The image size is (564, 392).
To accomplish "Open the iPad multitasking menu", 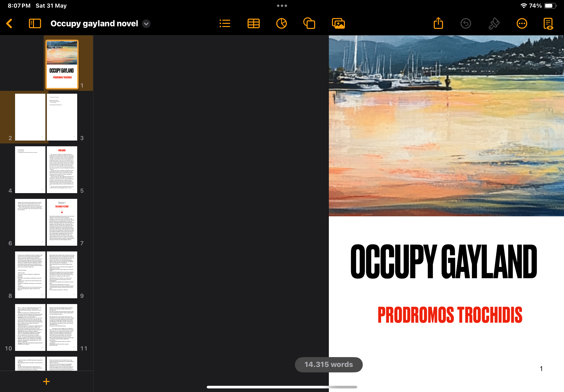I will click(282, 5).
